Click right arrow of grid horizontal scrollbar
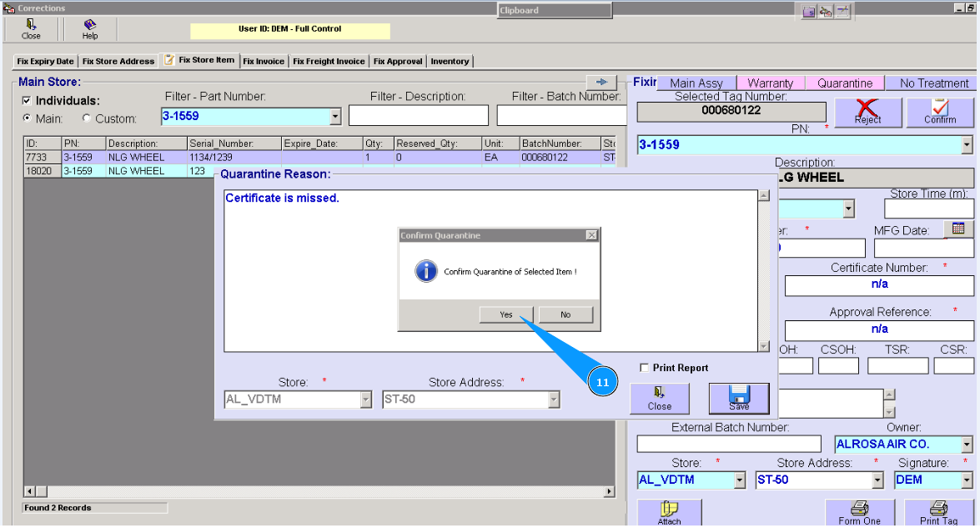Viewport: 980px width, 528px height. [x=610, y=492]
